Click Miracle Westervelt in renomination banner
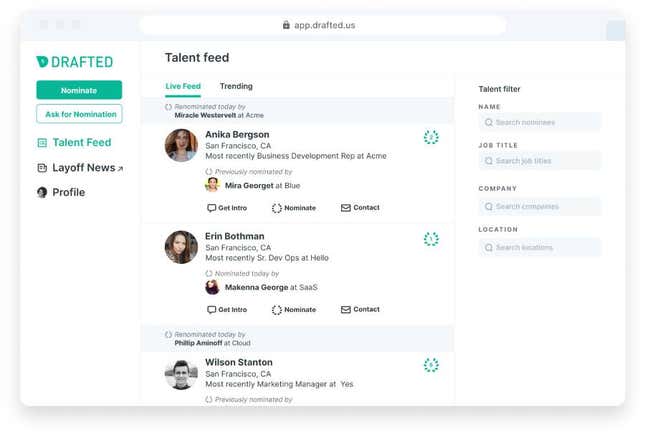This screenshot has width=645, height=436. tap(205, 116)
